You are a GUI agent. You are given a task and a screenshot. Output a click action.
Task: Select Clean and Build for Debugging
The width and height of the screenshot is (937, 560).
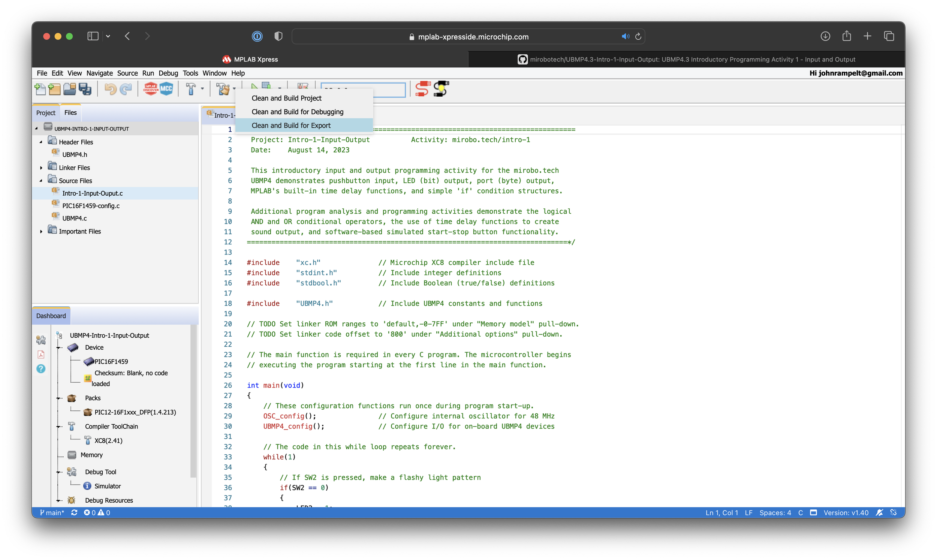coord(304,112)
